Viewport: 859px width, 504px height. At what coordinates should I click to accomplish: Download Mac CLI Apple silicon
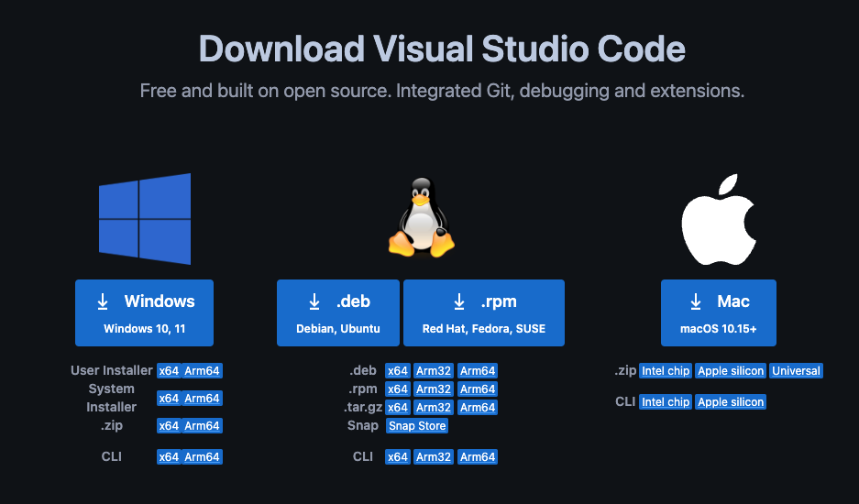(x=731, y=402)
